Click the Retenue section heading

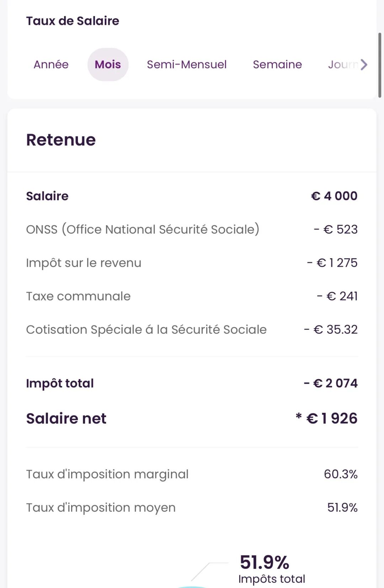point(61,140)
